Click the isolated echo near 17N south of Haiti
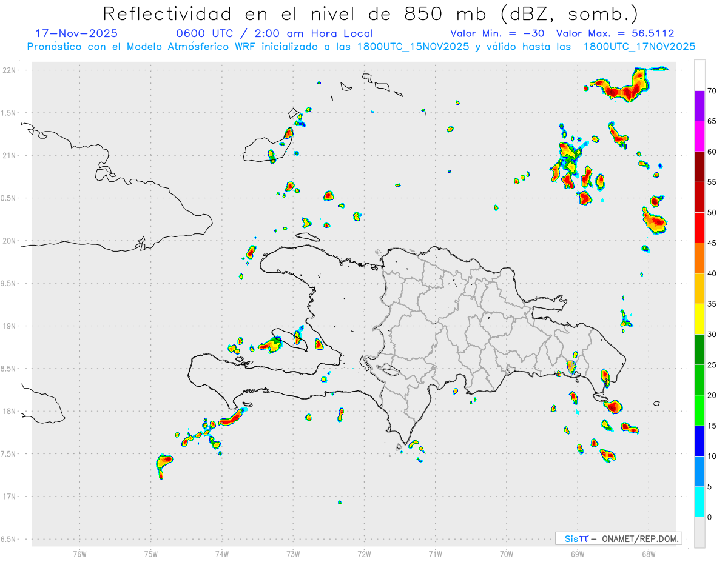Screen dimensions: 728x562 [x=340, y=502]
